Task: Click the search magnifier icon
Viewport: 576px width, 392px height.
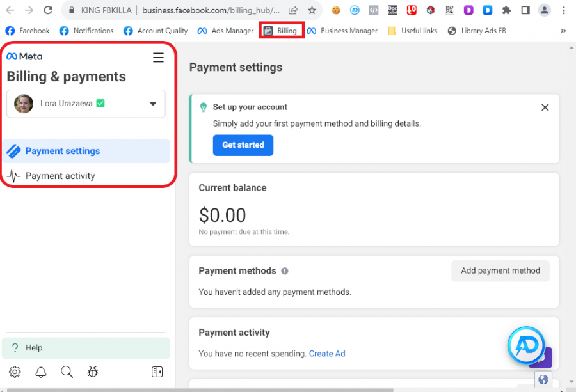Action: 67,372
